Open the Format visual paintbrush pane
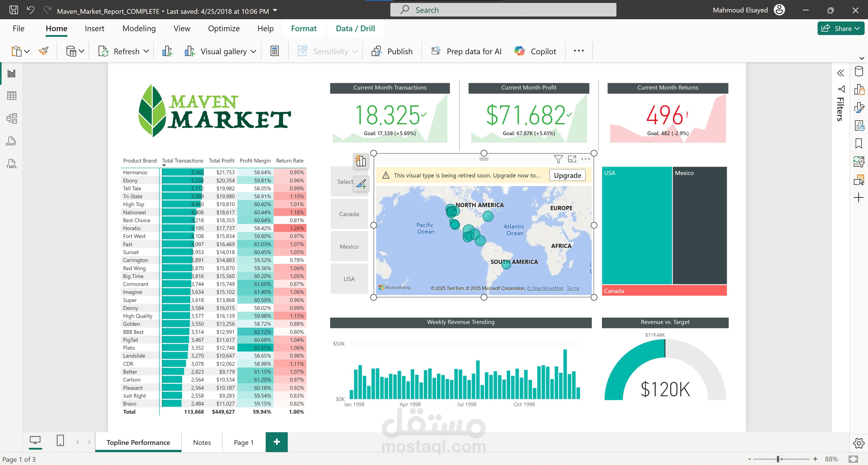This screenshot has height=465, width=868. [x=859, y=107]
